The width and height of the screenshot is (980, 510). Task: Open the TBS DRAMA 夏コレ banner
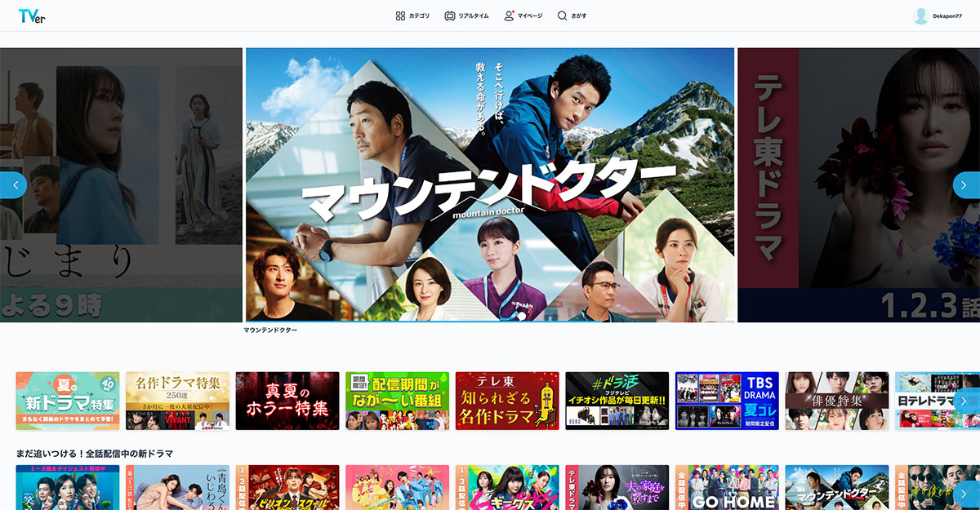[x=727, y=401]
